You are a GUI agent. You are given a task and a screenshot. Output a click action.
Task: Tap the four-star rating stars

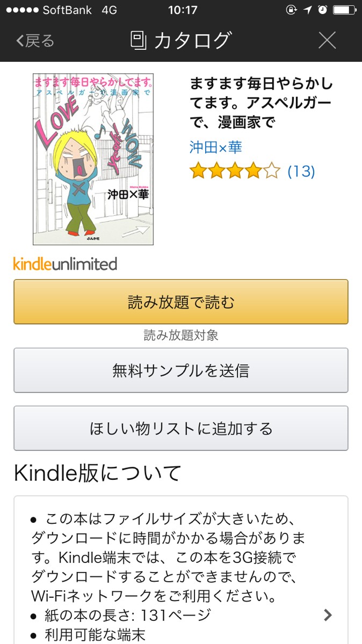point(235,172)
